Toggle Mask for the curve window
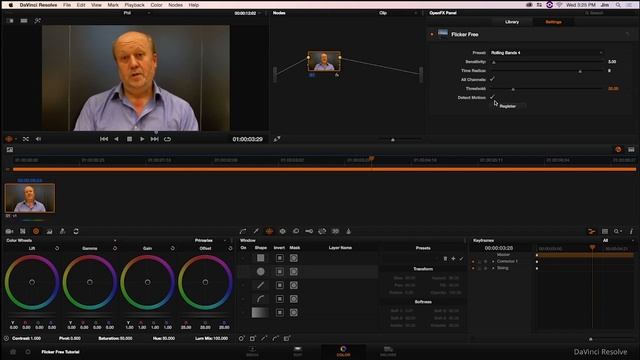Viewport: 640px width, 360px height. point(293,299)
